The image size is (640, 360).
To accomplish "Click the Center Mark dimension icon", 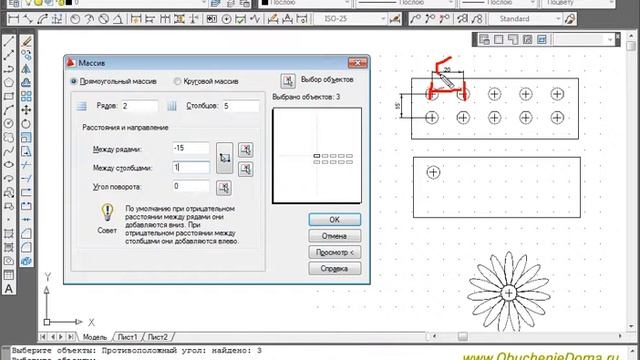I will point(226,19).
